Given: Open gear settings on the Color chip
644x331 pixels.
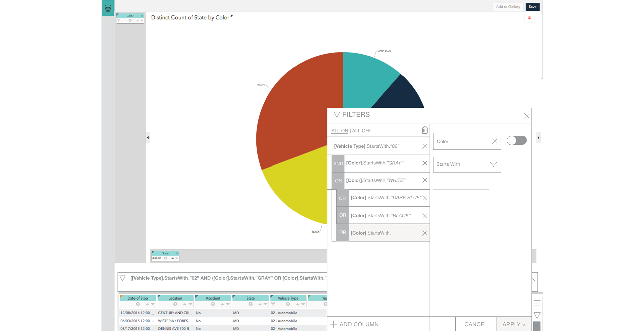Looking at the screenshot, I should pyautogui.click(x=130, y=20).
